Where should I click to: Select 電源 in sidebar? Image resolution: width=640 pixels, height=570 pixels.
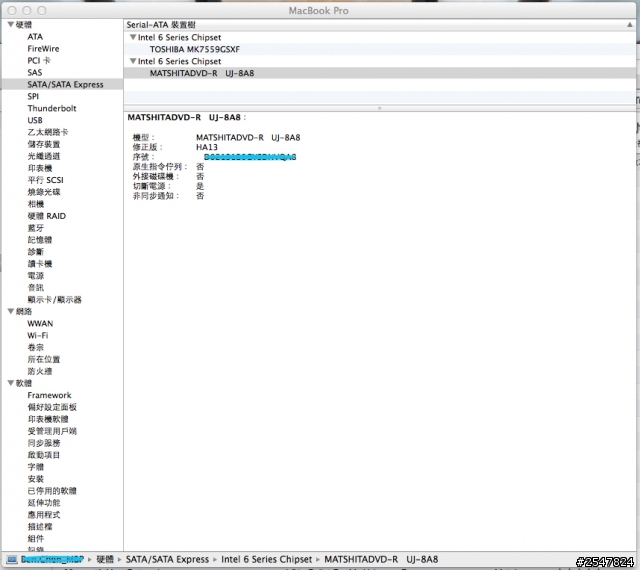(36, 276)
